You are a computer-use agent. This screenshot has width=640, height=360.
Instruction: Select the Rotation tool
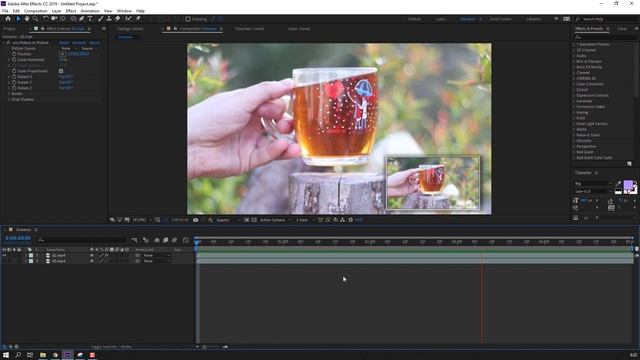click(46, 19)
